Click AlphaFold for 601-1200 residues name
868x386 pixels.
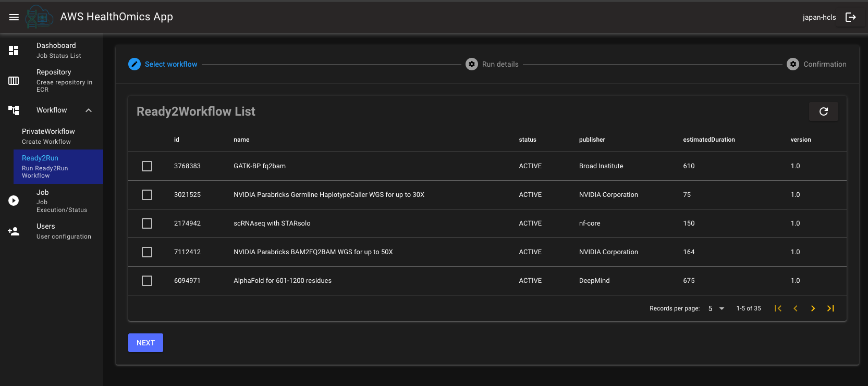click(x=283, y=281)
